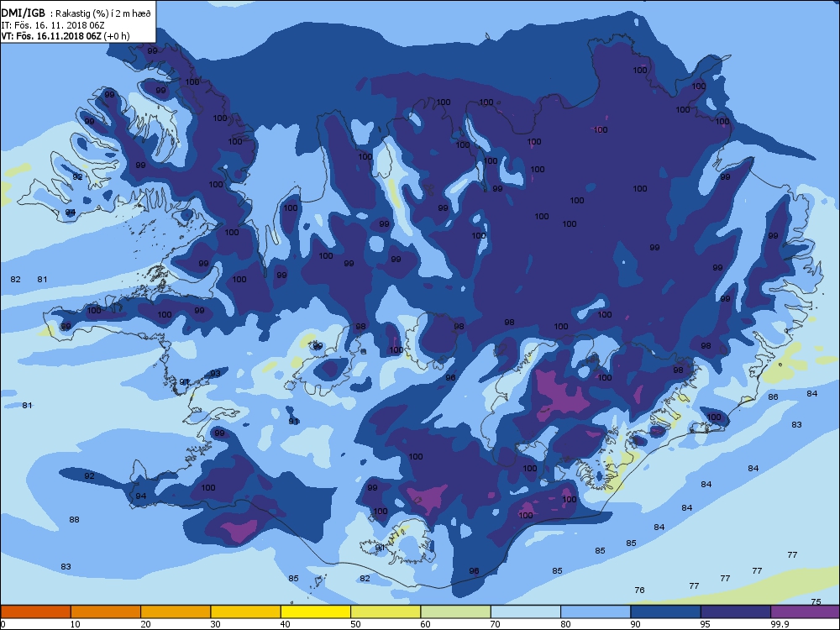Click the humidity value '75' on the map
840x630 pixels.
coord(816,601)
